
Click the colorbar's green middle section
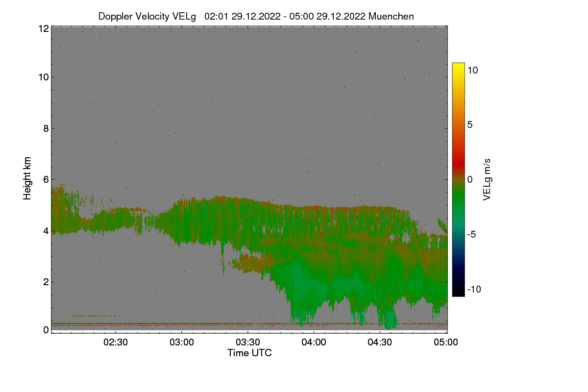(458, 196)
